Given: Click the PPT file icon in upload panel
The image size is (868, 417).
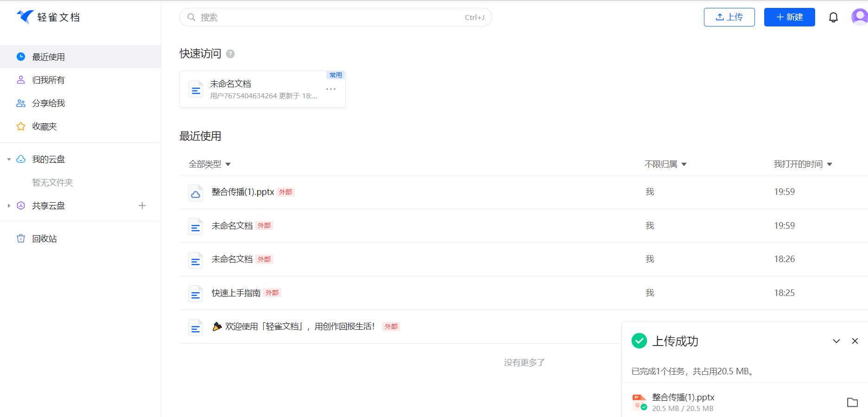Looking at the screenshot, I should pos(640,402).
